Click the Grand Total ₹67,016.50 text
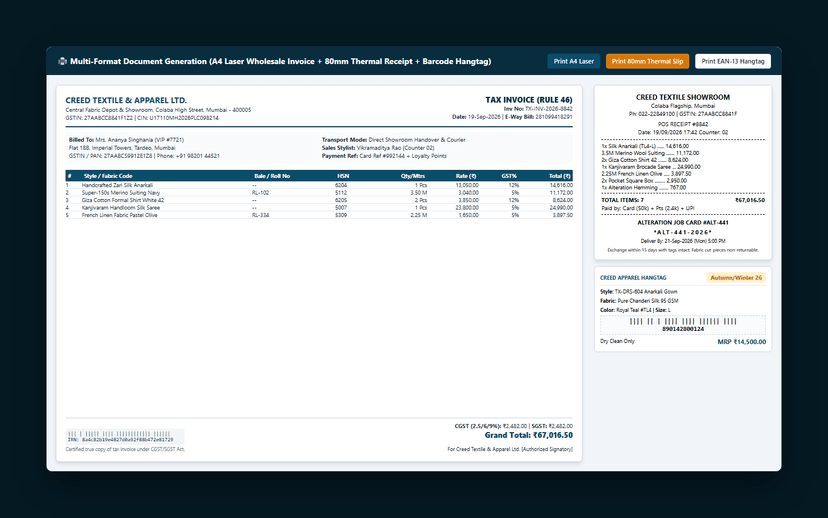828x518 pixels. tap(529, 435)
